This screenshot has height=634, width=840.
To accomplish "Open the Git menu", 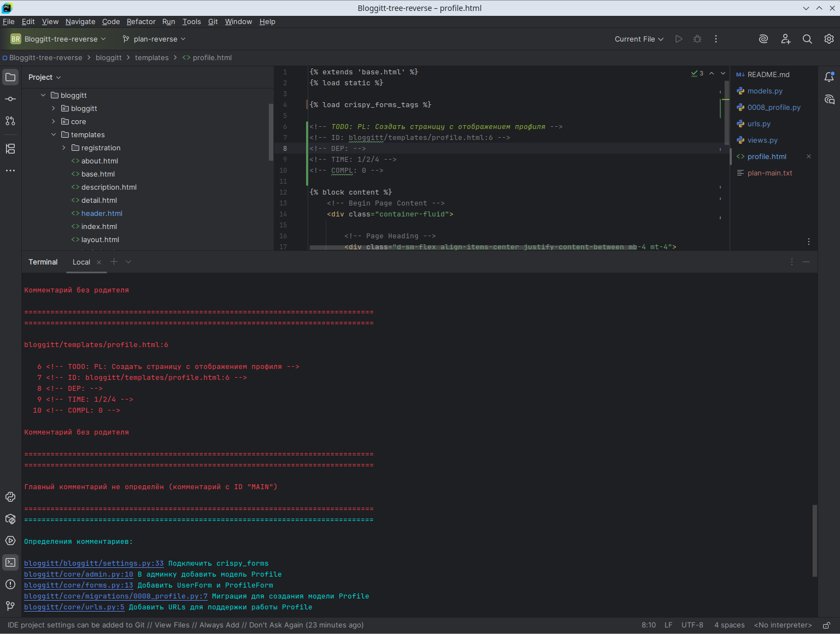I will tap(213, 21).
